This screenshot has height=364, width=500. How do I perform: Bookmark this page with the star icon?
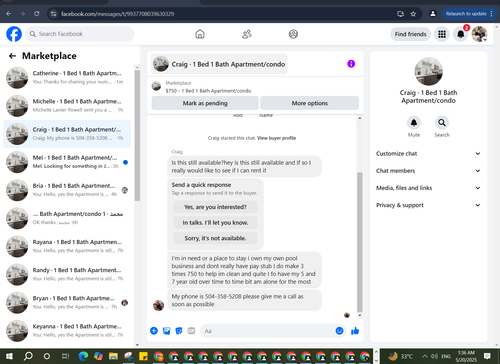[413, 14]
